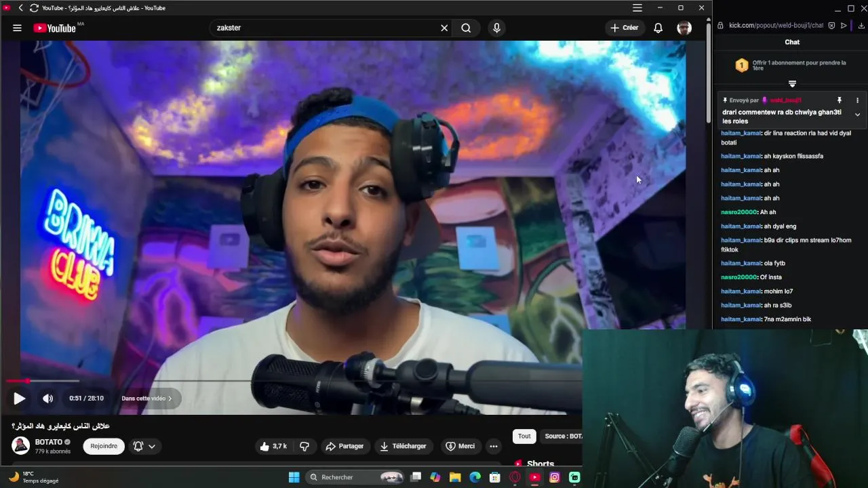The width and height of the screenshot is (868, 488).
Task: Open the BOTATO channel name link
Action: click(49, 442)
